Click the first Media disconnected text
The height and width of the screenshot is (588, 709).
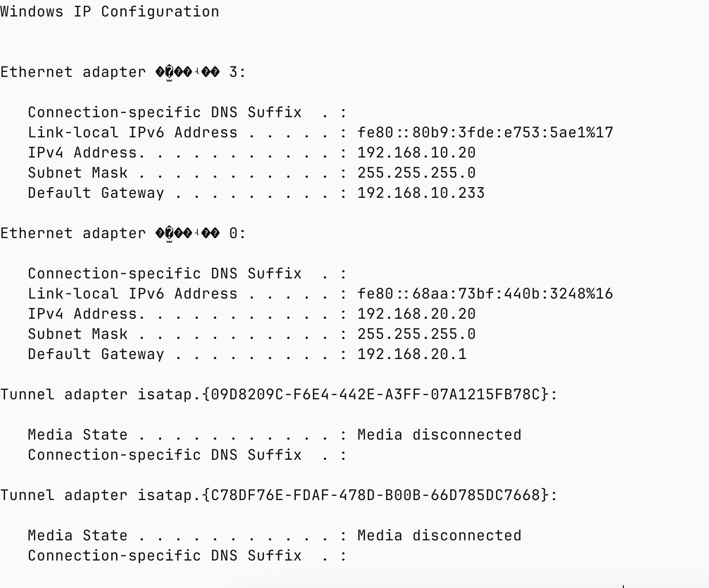pyautogui.click(x=440, y=435)
